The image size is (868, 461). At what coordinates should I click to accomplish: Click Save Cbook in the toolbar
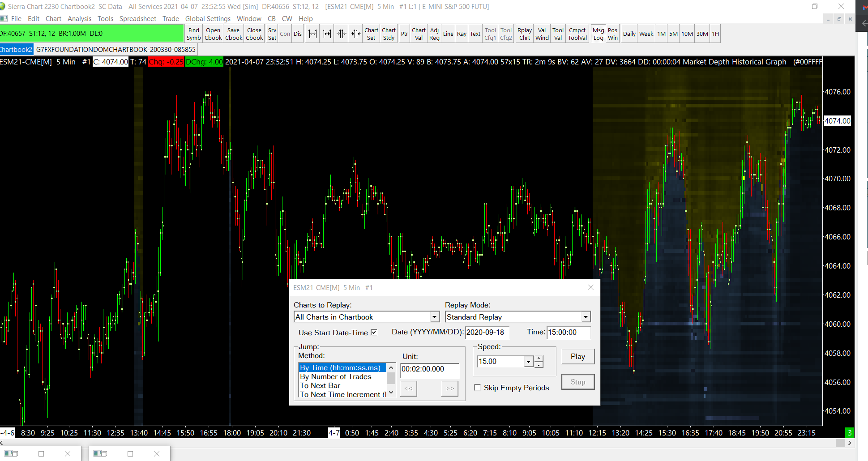coord(233,34)
